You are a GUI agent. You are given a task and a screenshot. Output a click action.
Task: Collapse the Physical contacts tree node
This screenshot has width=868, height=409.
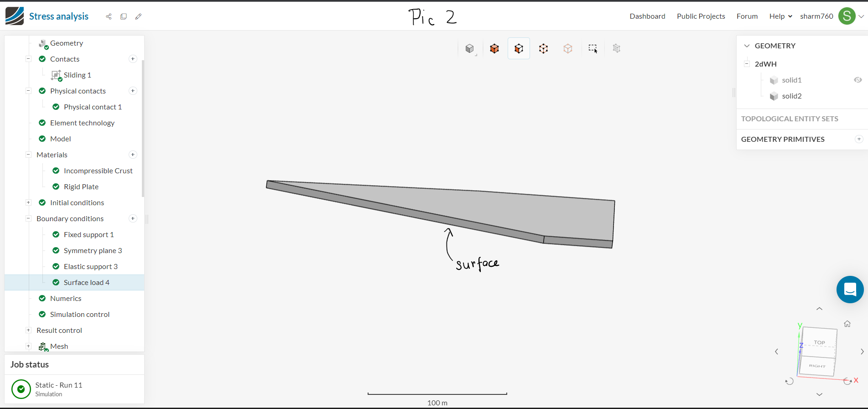point(28,91)
